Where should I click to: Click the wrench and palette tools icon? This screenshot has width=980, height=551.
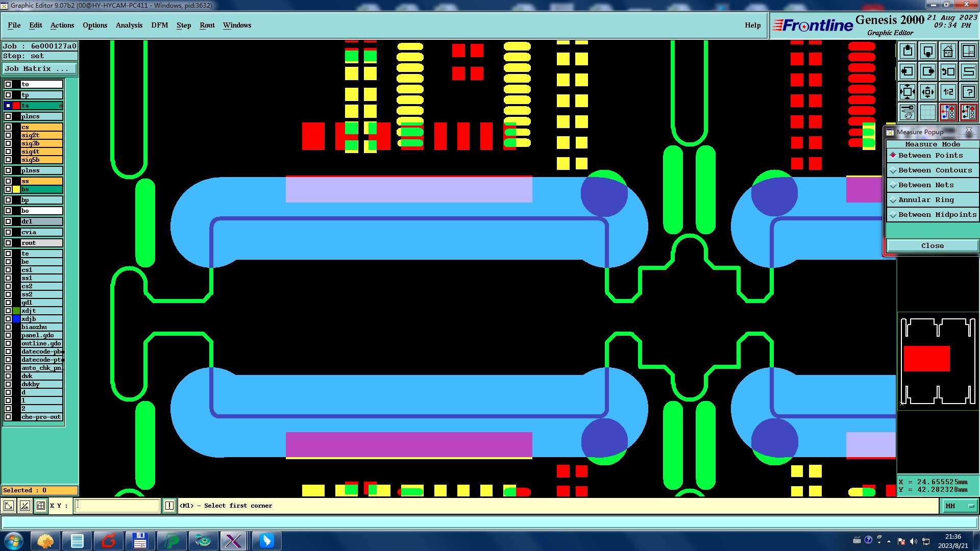tap(907, 112)
